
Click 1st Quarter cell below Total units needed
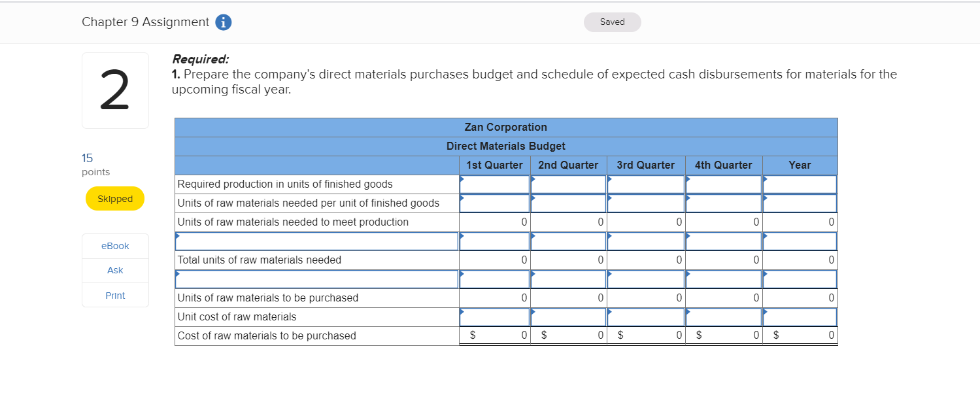[x=494, y=279]
